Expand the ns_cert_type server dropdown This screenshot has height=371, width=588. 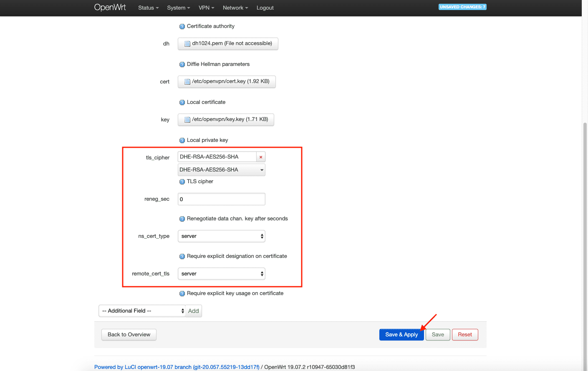[221, 236]
